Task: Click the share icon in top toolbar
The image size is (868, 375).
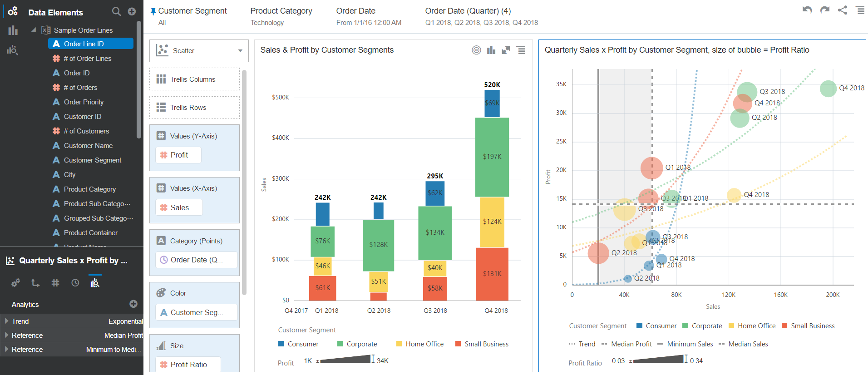Action: [843, 10]
